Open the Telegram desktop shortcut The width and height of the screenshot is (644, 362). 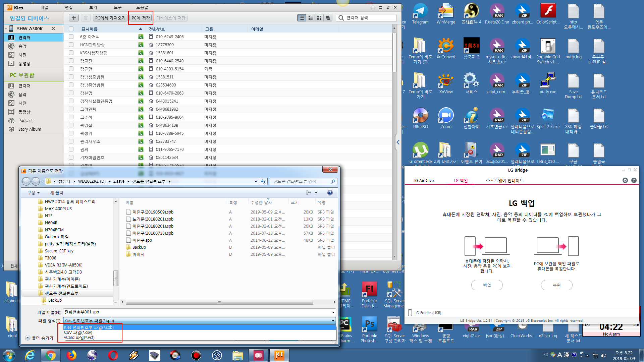tap(420, 14)
